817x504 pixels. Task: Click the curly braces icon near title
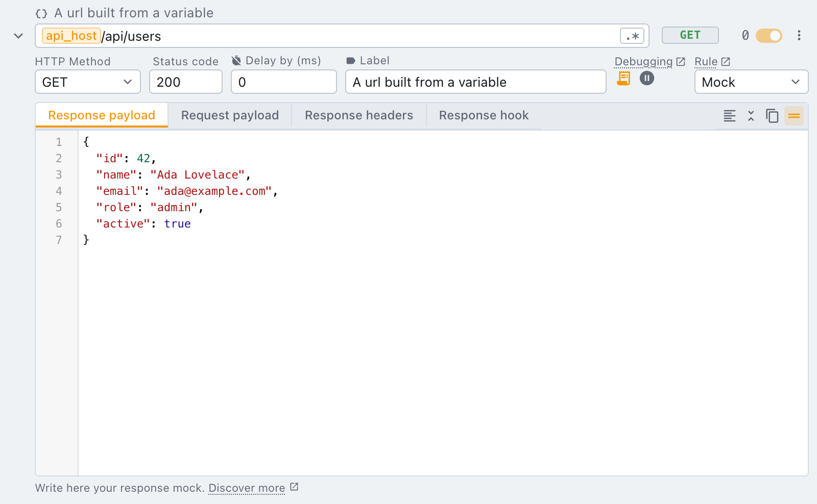pos(41,13)
